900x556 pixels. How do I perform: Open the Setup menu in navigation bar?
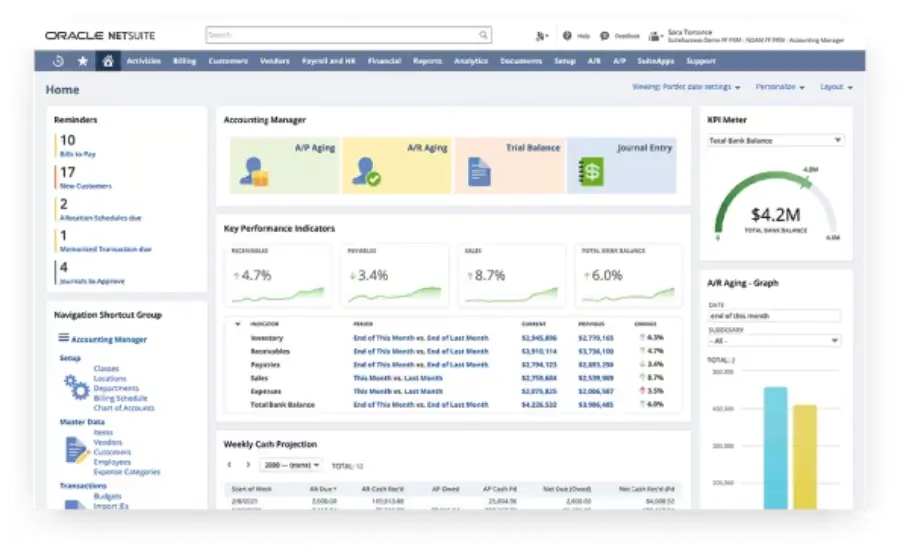(x=565, y=61)
